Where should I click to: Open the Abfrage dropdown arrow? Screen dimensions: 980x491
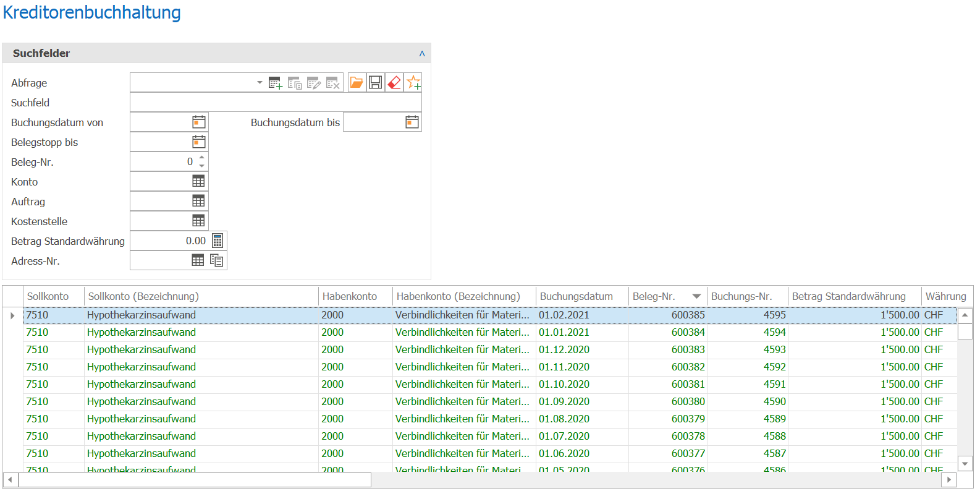pos(260,82)
